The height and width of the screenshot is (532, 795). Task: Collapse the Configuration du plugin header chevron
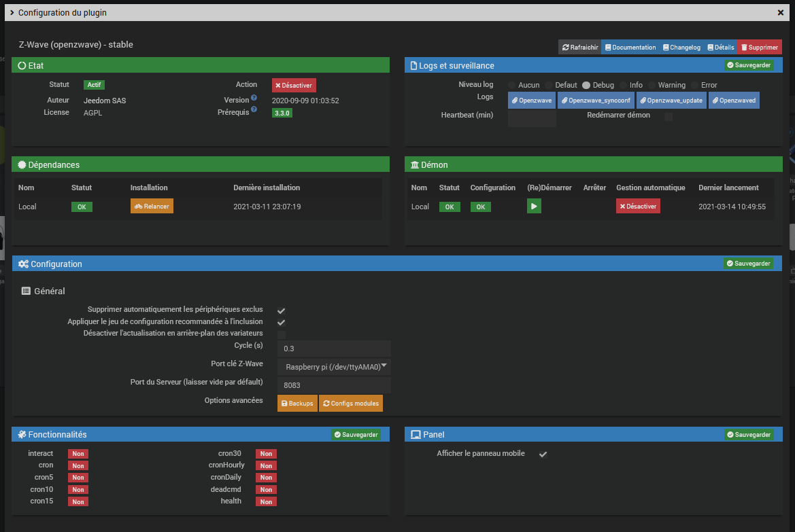pos(12,13)
